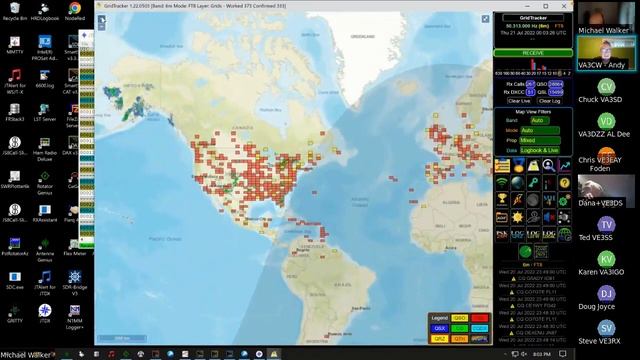The image size is (640, 360).
Task: Open the JTDX desktop shortcut
Action: 45,314
